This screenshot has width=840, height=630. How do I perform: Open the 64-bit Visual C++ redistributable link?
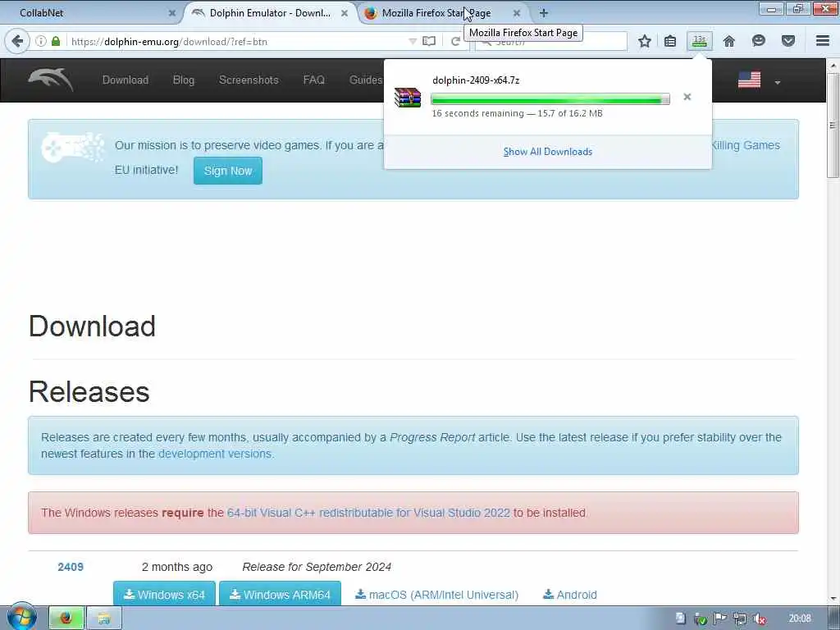[368, 513]
